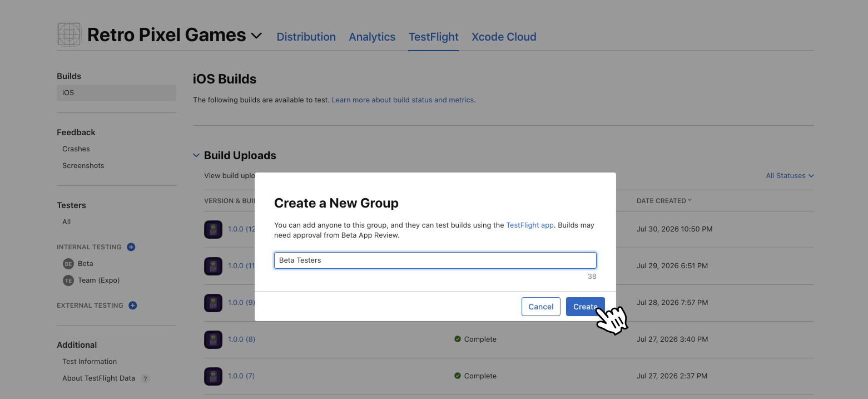Click the BE avatar icon for Beta

[68, 264]
